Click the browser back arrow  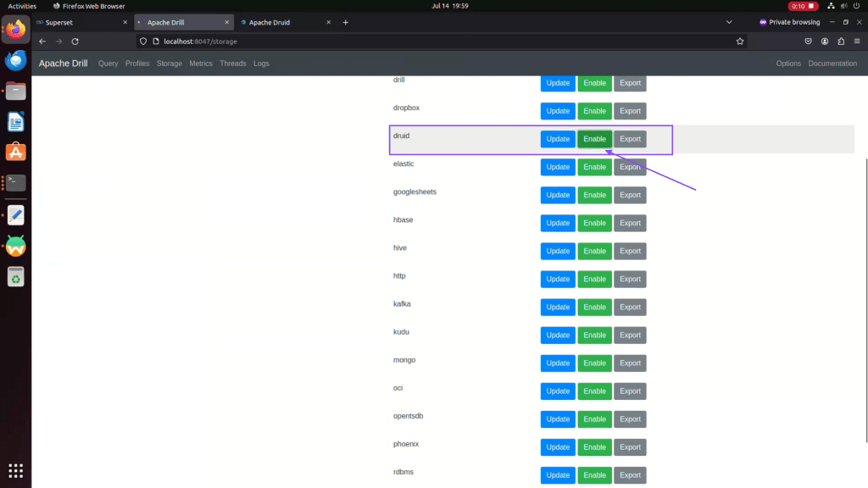point(42,41)
